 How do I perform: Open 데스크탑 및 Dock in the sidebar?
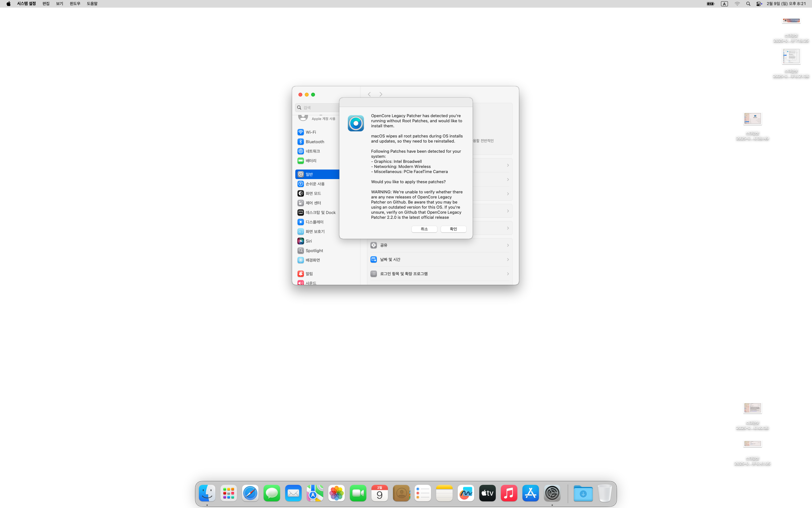(x=317, y=212)
